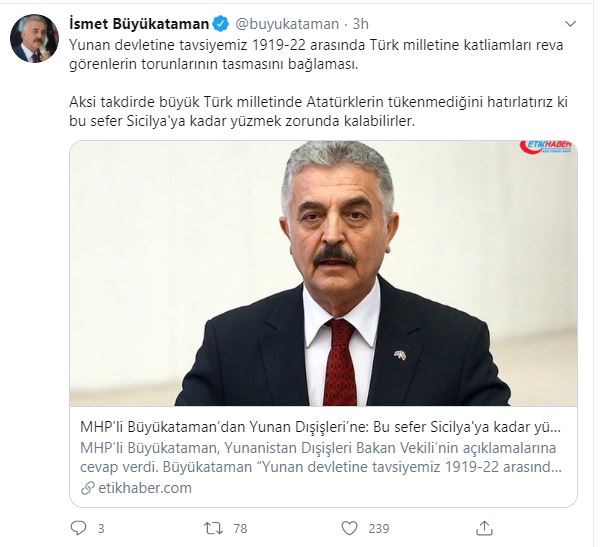Image resolution: width=602 pixels, height=547 pixels.
Task: Click the 3h timestamp of the tweet
Action: tap(361, 24)
